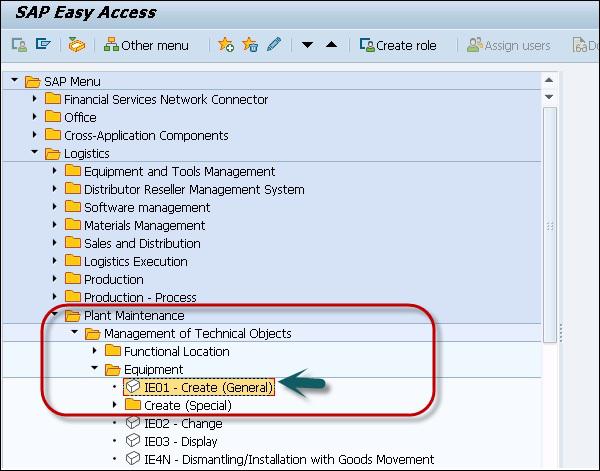Image resolution: width=600 pixels, height=471 pixels.
Task: Click the Move Favorites up arrow
Action: pyautogui.click(x=331, y=45)
